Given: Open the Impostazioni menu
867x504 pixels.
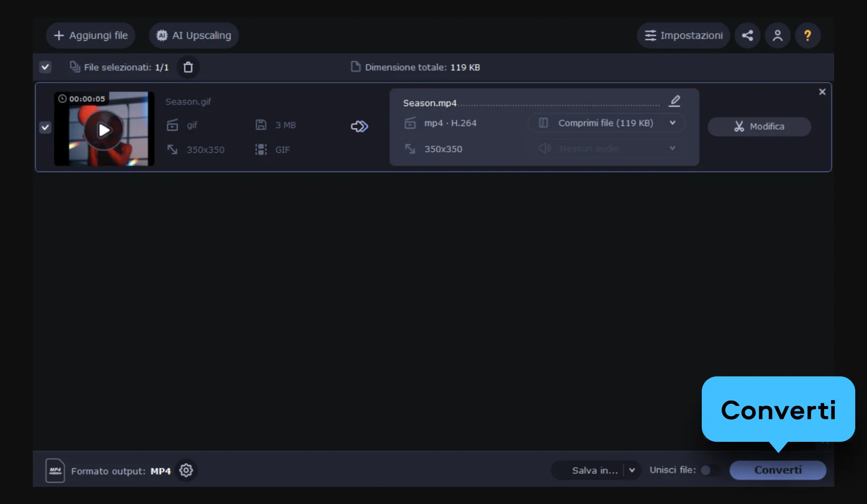Looking at the screenshot, I should coord(684,35).
